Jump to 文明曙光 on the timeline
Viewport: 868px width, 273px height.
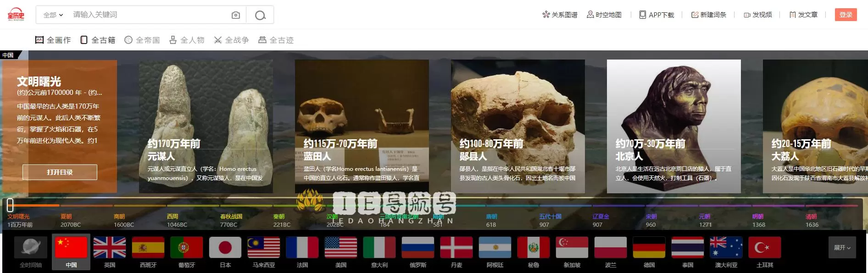coord(20,220)
